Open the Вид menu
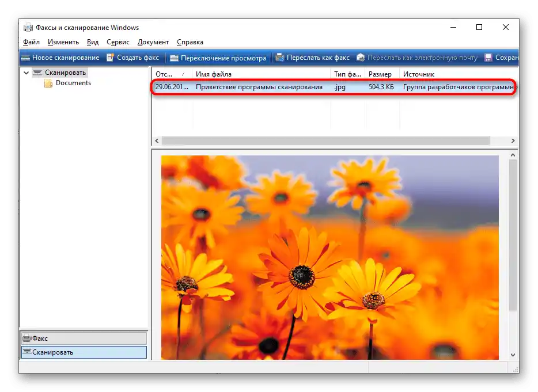Image resolution: width=538 pixels, height=392 pixels. (93, 42)
